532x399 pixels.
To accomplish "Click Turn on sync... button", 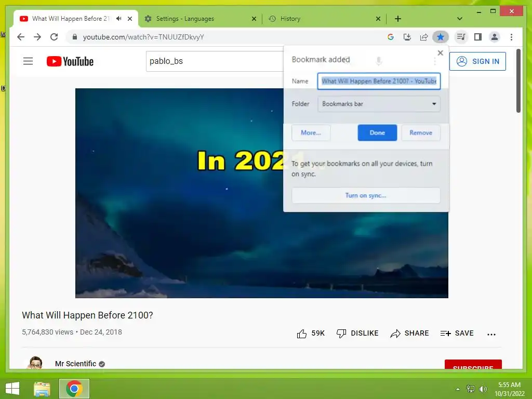I will pyautogui.click(x=366, y=195).
